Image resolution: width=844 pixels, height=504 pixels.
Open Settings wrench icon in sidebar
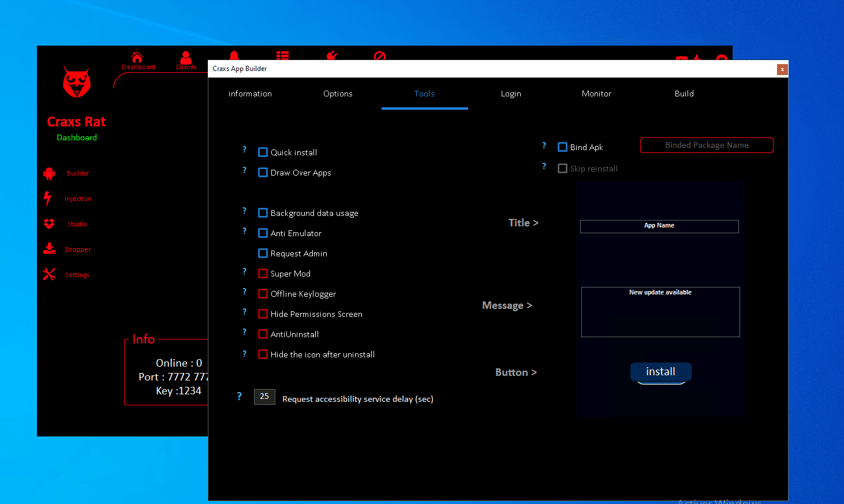(x=49, y=275)
